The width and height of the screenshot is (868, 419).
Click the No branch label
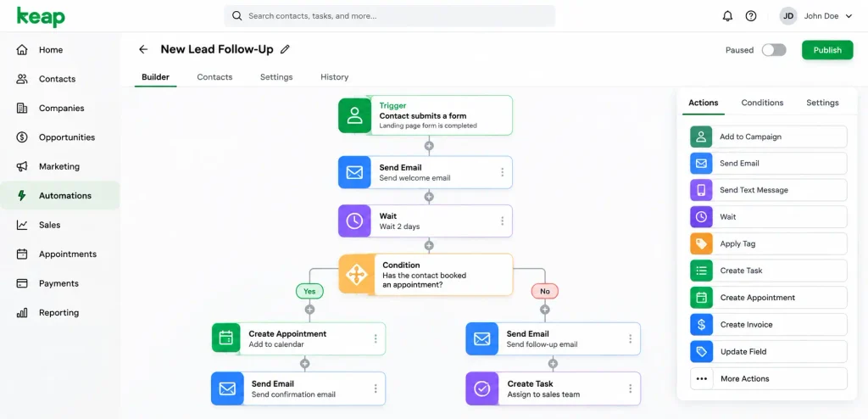(545, 291)
